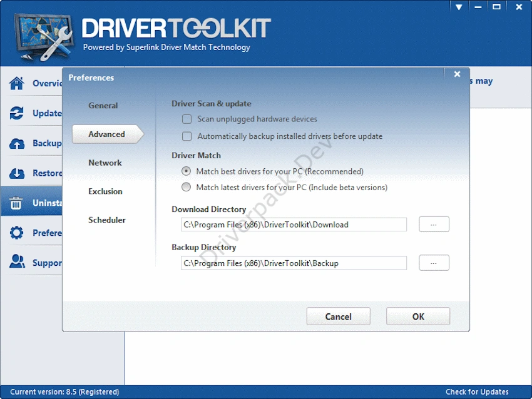Click the Support people icon

click(x=17, y=261)
